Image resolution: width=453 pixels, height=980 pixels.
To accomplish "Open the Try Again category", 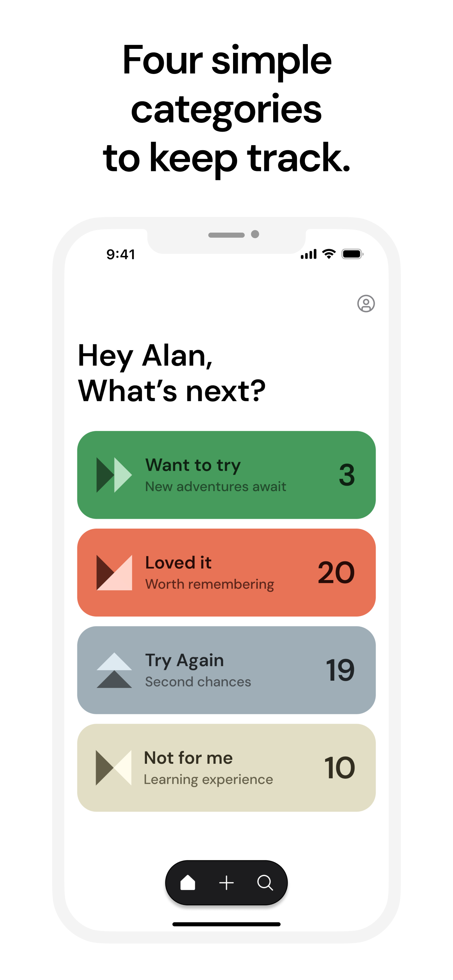I will click(x=226, y=670).
